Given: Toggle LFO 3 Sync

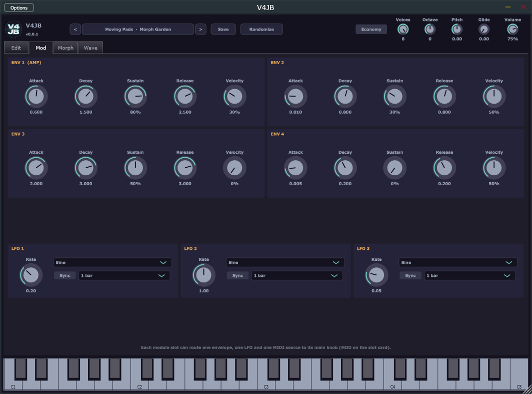Looking at the screenshot, I should tap(410, 275).
